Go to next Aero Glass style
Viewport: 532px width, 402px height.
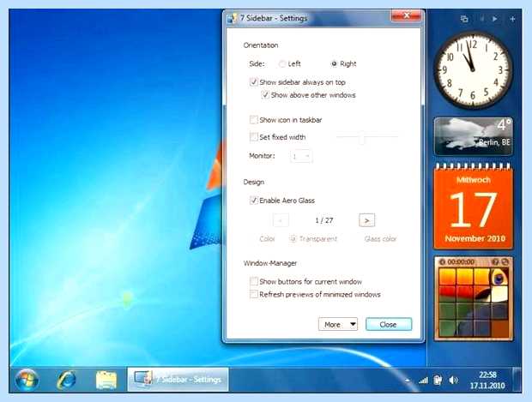pos(366,220)
